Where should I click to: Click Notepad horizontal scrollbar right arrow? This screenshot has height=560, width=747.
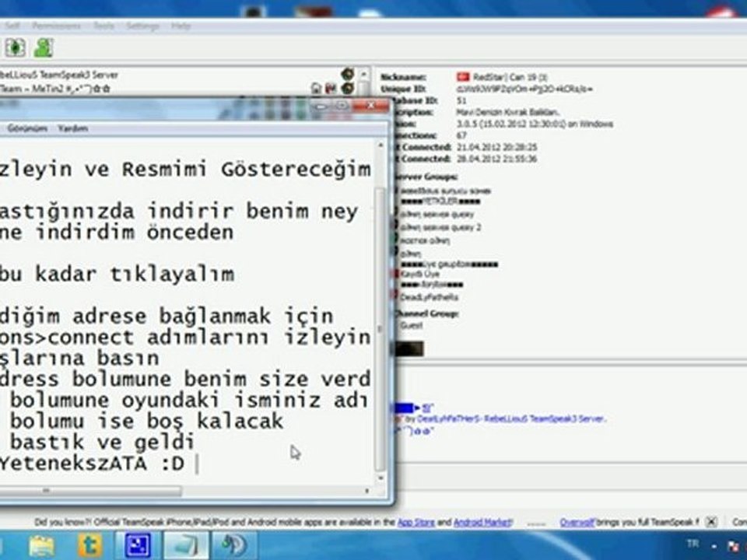coord(366,491)
